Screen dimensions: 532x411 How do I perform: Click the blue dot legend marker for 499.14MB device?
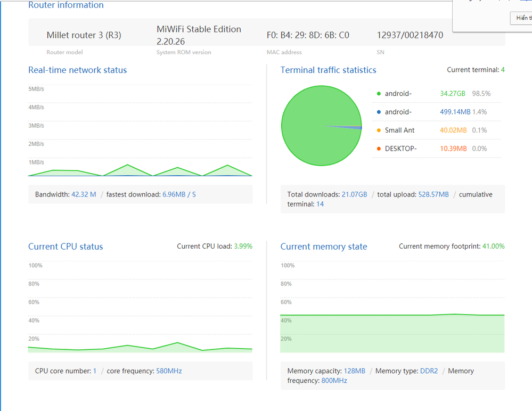point(379,112)
